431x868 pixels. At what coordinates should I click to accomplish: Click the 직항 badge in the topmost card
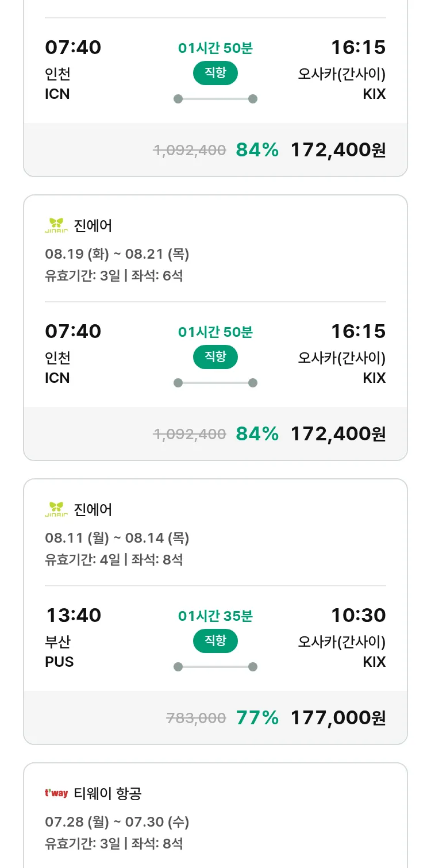click(x=215, y=73)
